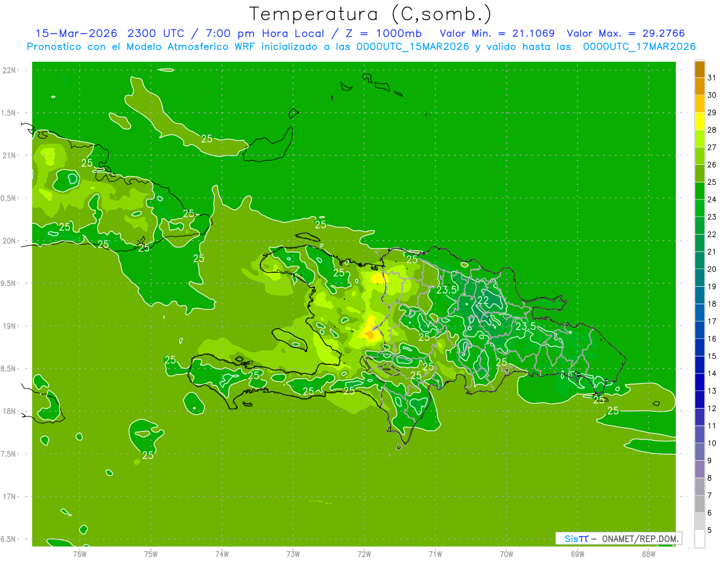Pick the orange colorbar segment between 30 and 31

(699, 87)
